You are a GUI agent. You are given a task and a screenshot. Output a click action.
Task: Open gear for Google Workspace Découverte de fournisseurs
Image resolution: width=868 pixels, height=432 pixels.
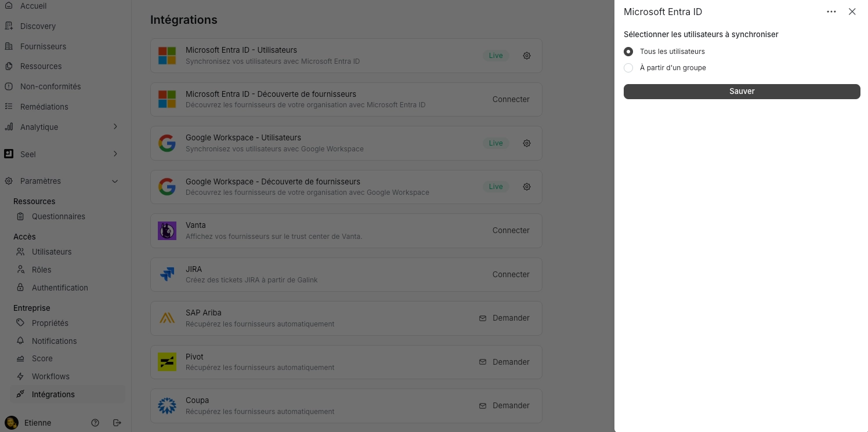pyautogui.click(x=527, y=187)
